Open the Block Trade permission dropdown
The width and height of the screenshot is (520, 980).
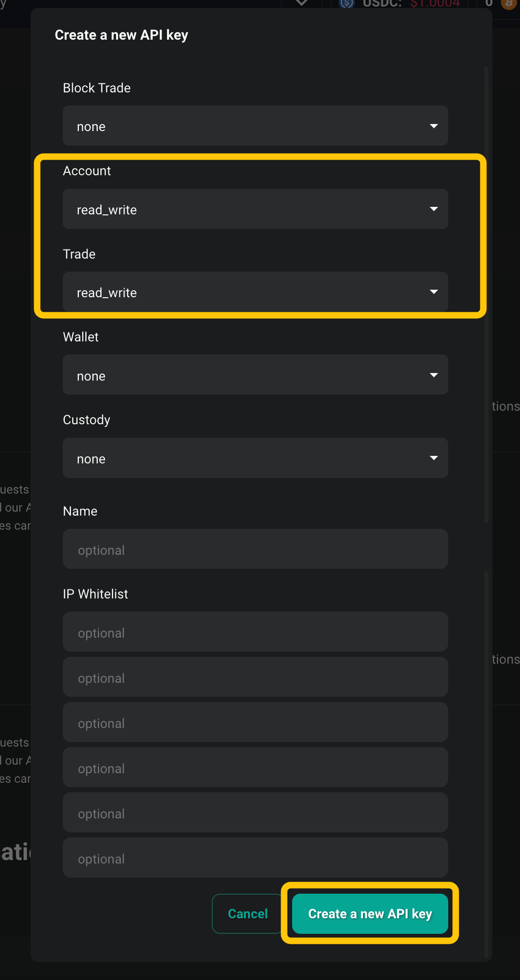point(255,126)
